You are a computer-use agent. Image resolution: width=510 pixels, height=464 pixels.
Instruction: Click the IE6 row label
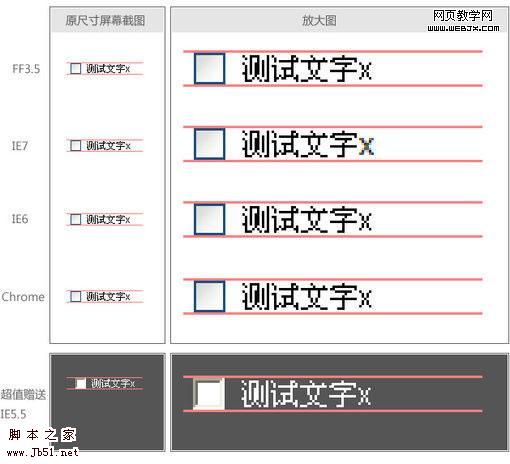pyautogui.click(x=20, y=219)
